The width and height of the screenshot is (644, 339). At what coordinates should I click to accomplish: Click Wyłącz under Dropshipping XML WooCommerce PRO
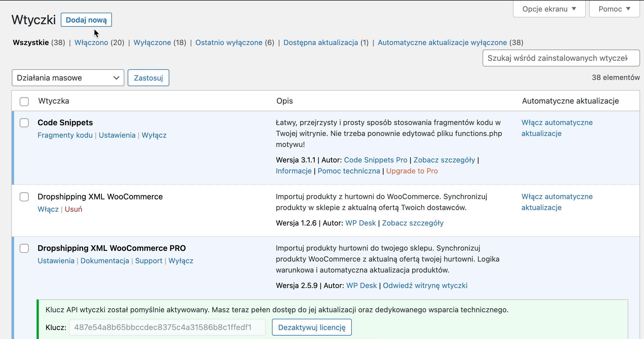[x=181, y=261]
